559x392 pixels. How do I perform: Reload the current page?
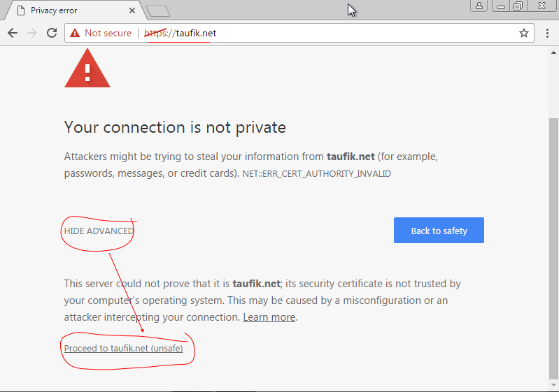pyautogui.click(x=52, y=33)
